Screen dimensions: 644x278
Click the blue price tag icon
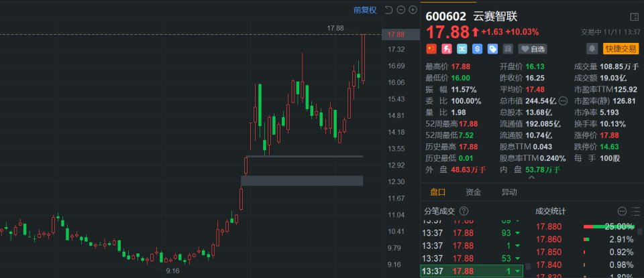(x=492, y=49)
